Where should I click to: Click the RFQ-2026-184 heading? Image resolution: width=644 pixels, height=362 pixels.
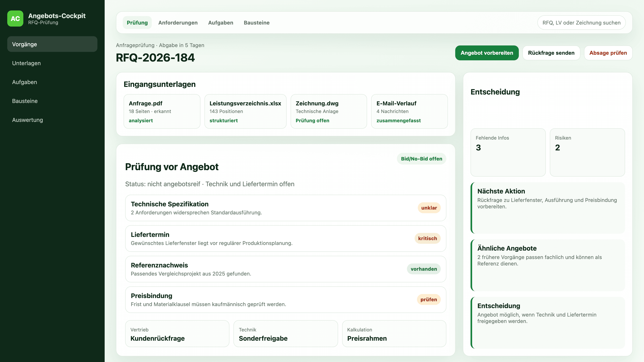coord(155,58)
